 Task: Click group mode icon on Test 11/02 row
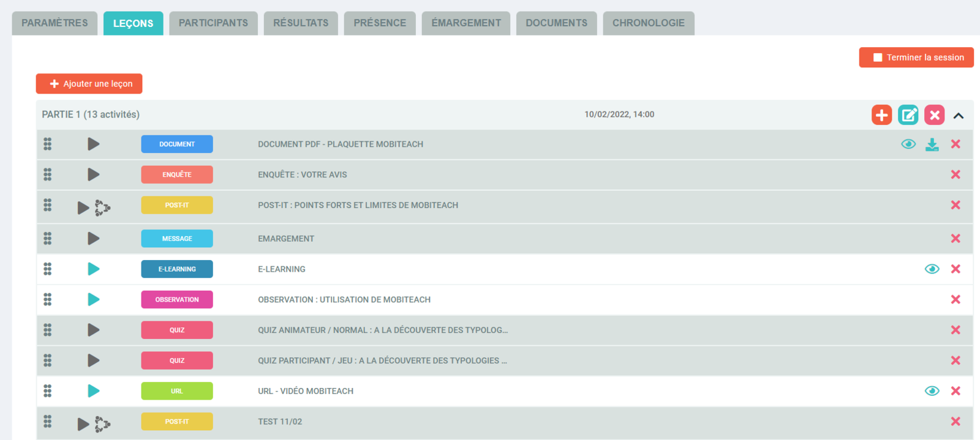point(102,424)
